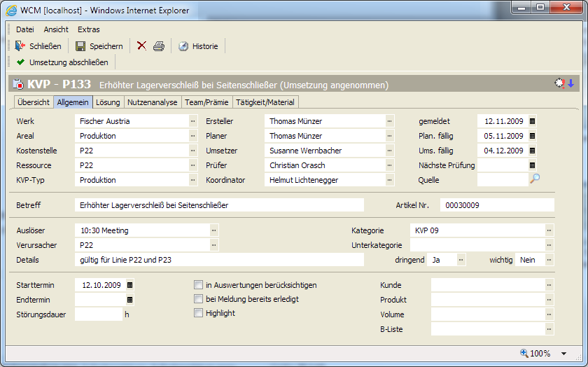This screenshot has width=588, height=367.
Task: Click the red X delete icon
Action: 141,46
